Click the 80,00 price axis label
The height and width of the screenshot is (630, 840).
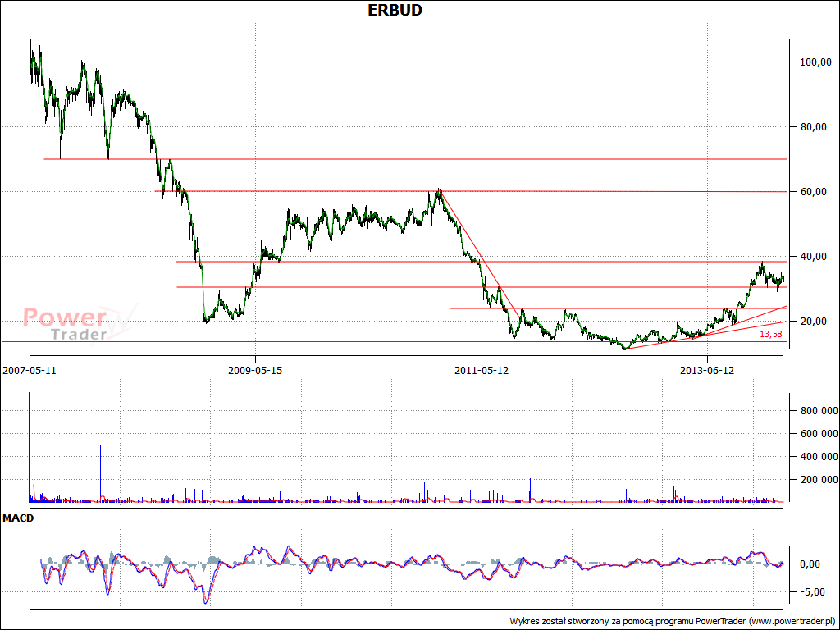tap(815, 127)
